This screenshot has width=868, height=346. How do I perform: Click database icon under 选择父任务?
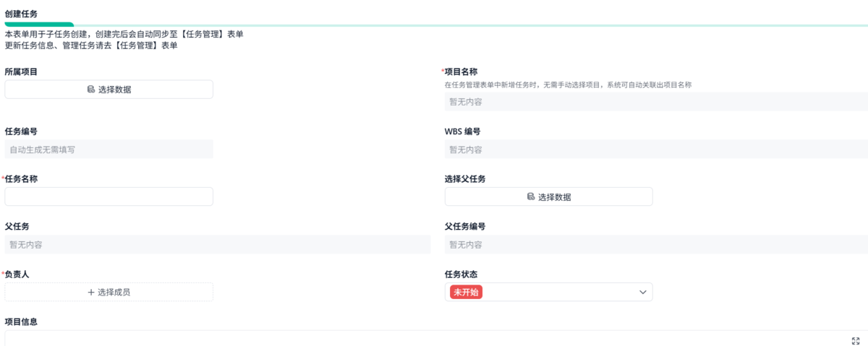click(x=531, y=196)
